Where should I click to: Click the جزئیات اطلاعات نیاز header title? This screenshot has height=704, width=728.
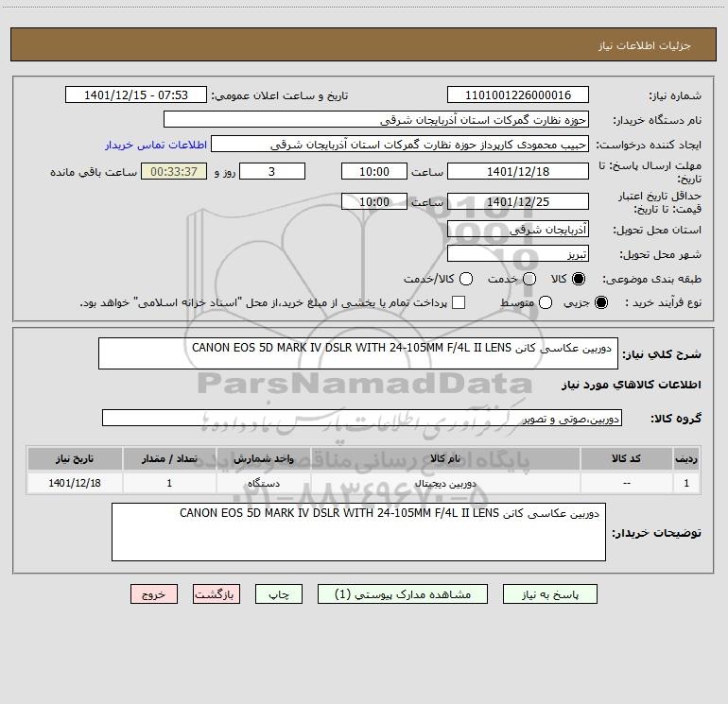point(644,45)
